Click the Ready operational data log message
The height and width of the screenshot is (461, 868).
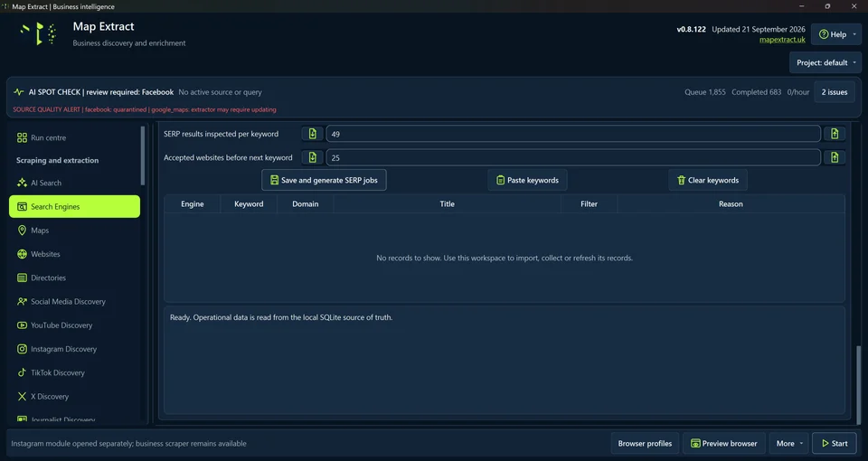click(x=281, y=317)
